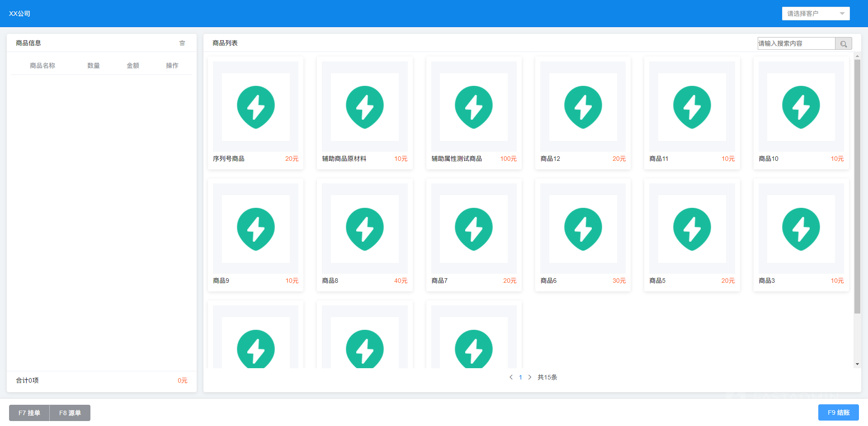Select the 商品8 product icon

pyautogui.click(x=364, y=229)
